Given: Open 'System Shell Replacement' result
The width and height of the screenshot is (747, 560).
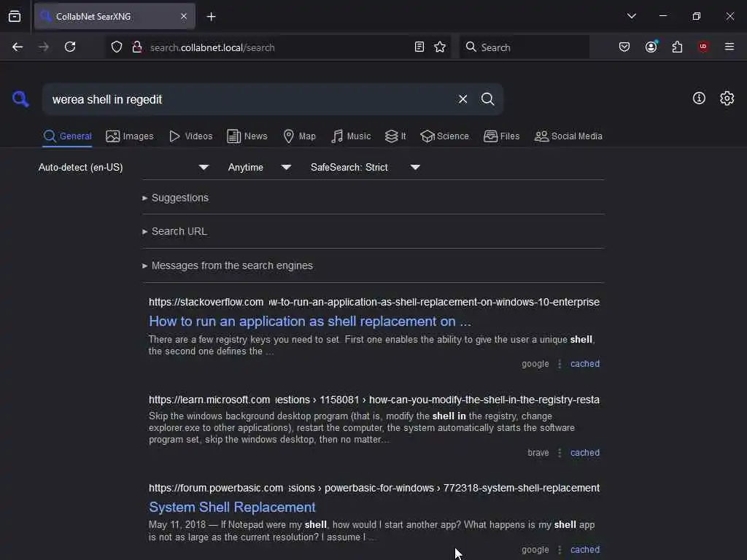Looking at the screenshot, I should (x=232, y=507).
